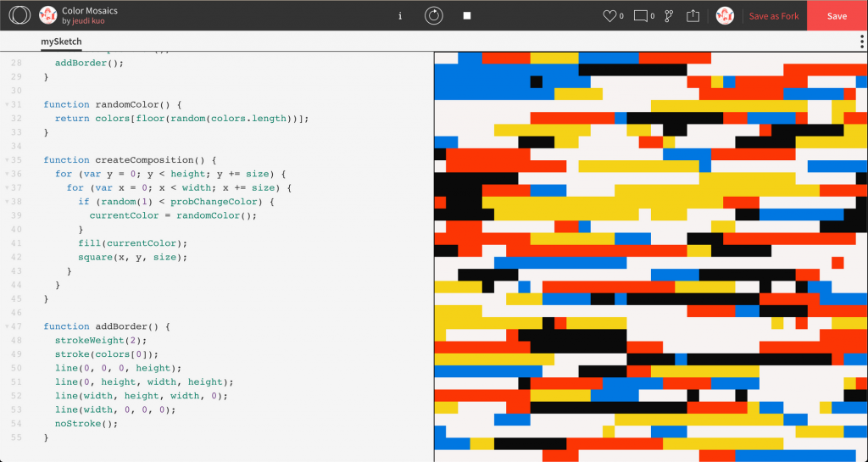The height and width of the screenshot is (462, 868).
Task: Click the 'addBorder();' call at line 28
Action: click(90, 63)
